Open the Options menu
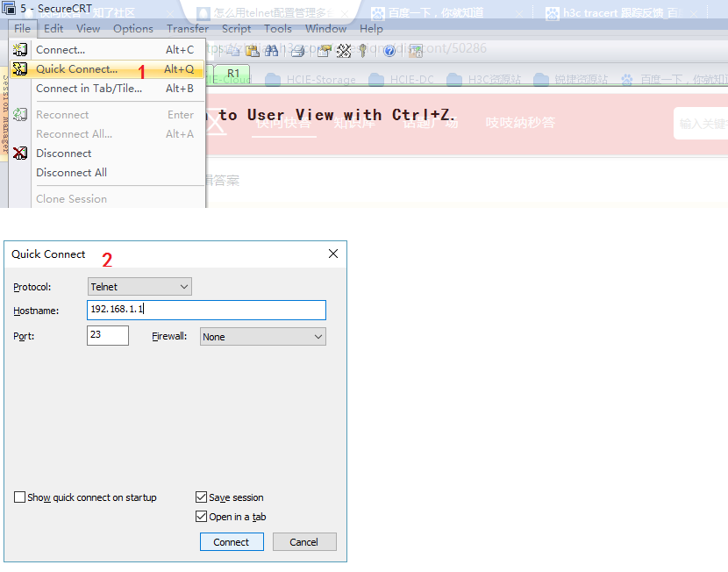Screen dimensions: 728x572 point(133,29)
